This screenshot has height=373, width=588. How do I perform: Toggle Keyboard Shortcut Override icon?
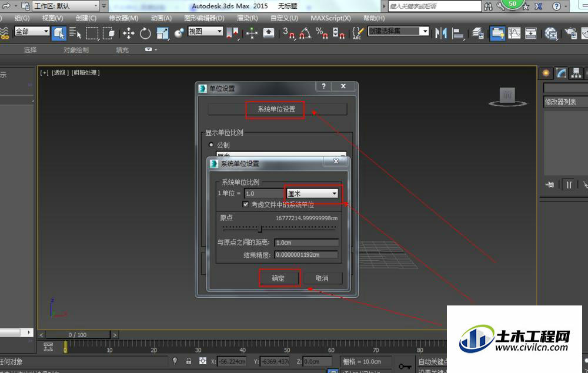click(269, 33)
